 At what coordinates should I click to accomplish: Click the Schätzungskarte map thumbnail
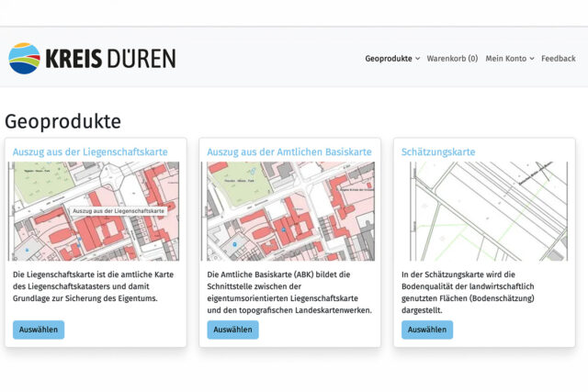point(489,211)
